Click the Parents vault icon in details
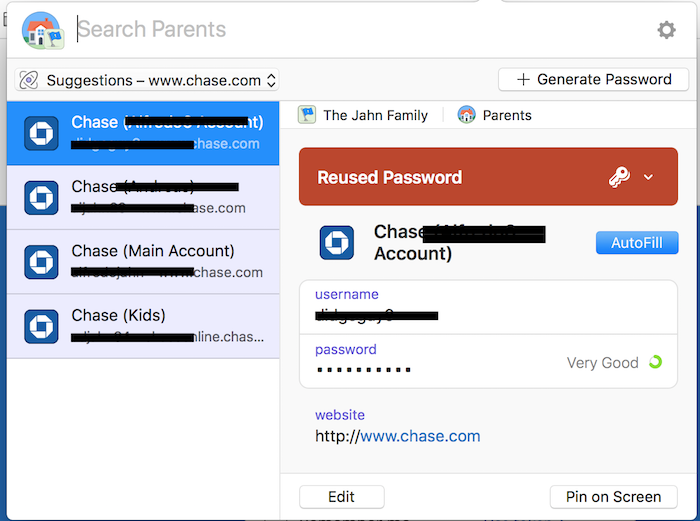Image resolution: width=700 pixels, height=521 pixels. (467, 115)
